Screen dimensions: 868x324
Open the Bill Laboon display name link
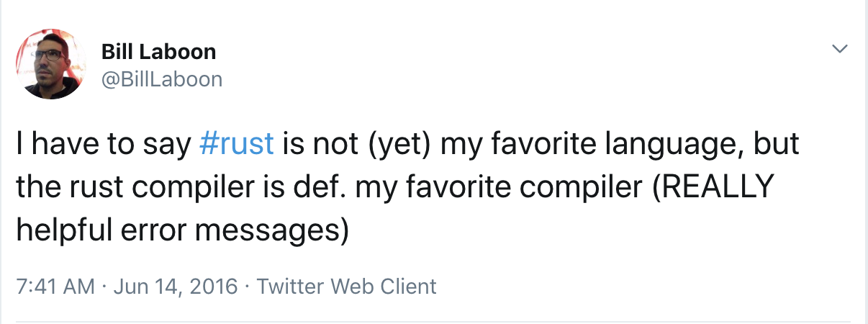pos(158,52)
